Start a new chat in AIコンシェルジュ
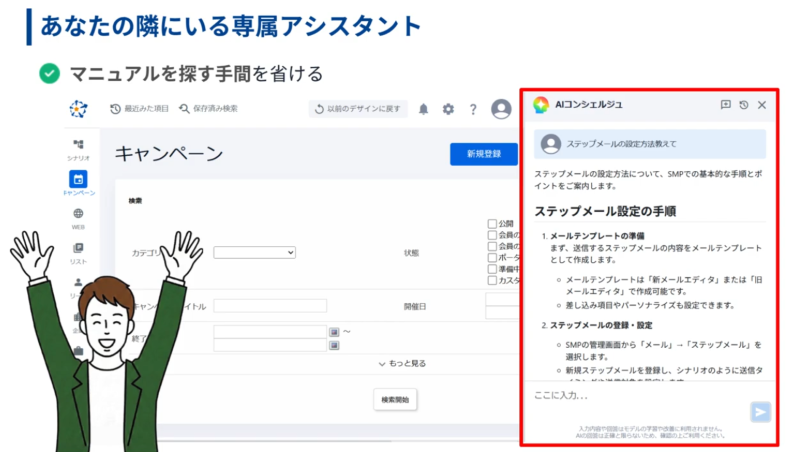Screen dimensions: 800x452 tap(726, 105)
